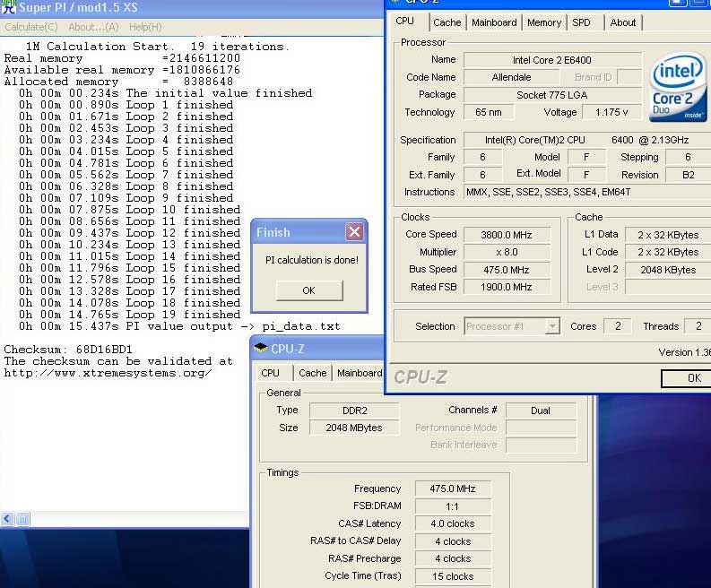The image size is (711, 588).
Task: Click the Instructions field MMX, SSE, SSE2
Action: point(587,192)
